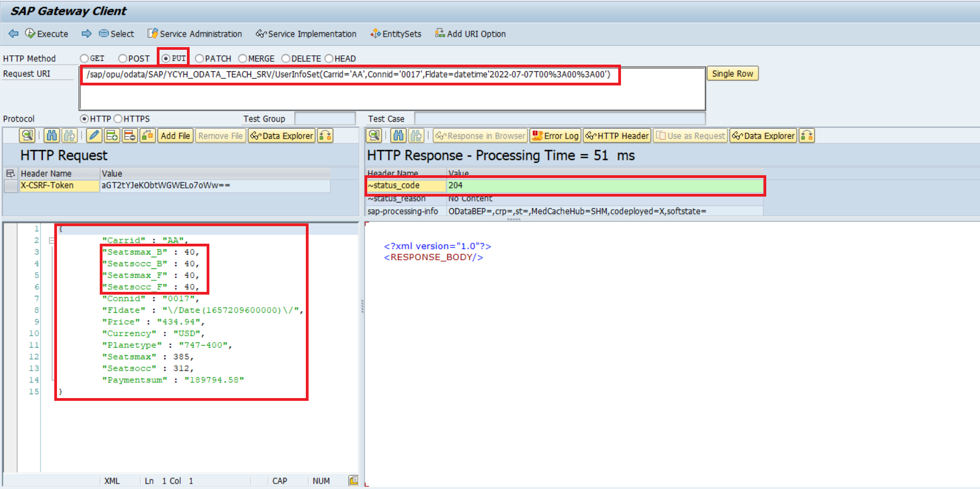This screenshot has width=980, height=489.
Task: Click the XML indicator in editor status bar
Action: tap(112, 481)
